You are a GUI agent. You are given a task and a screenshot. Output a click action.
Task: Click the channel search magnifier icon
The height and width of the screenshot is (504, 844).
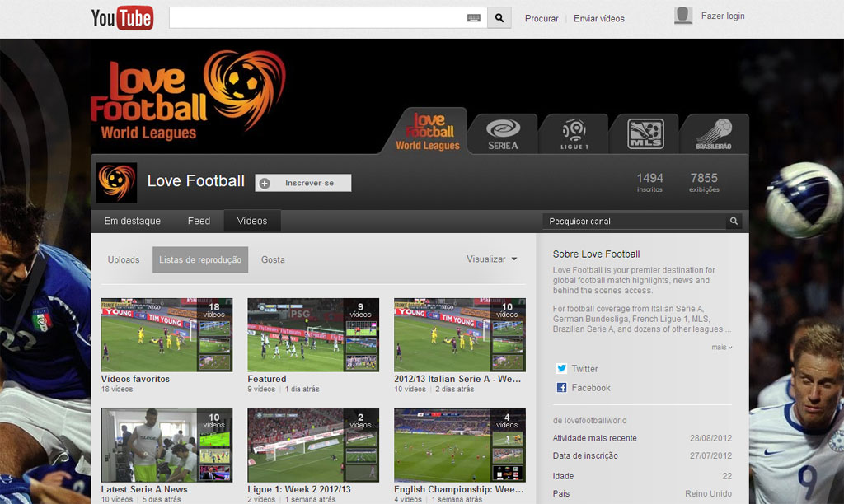point(734,222)
